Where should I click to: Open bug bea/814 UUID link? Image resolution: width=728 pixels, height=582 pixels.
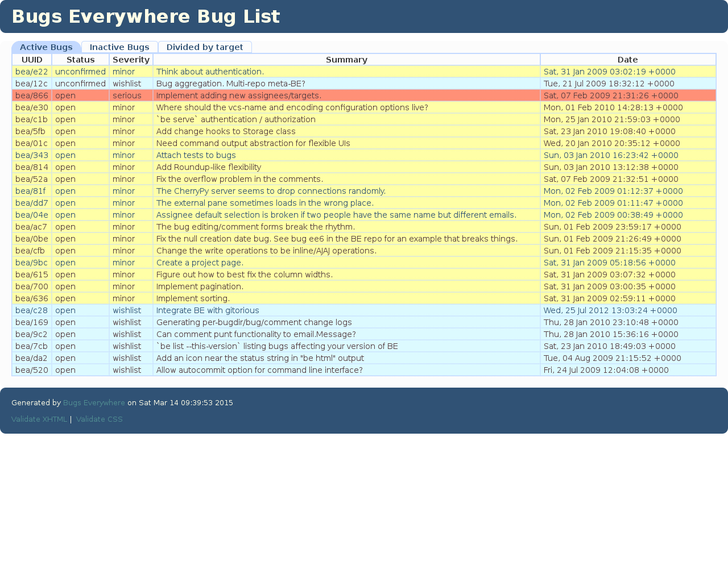tap(32, 167)
